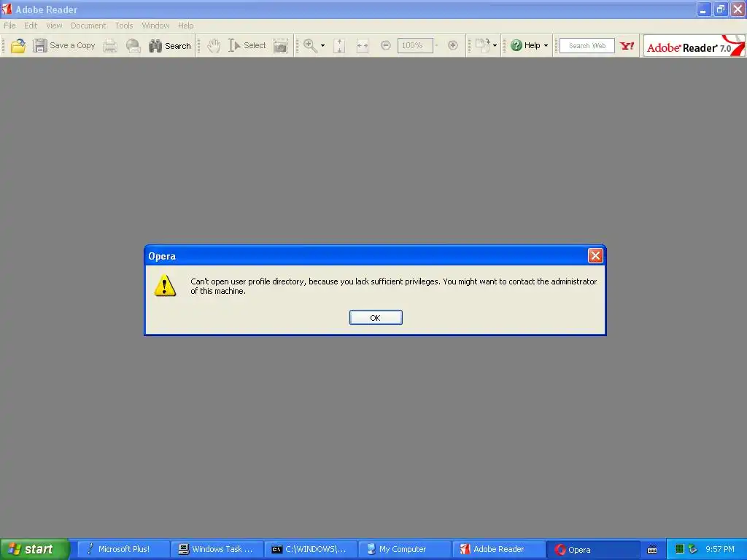The image size is (747, 560).
Task: Switch to C:\WINDOWS command prompt taskbar button
Action: coord(310,550)
